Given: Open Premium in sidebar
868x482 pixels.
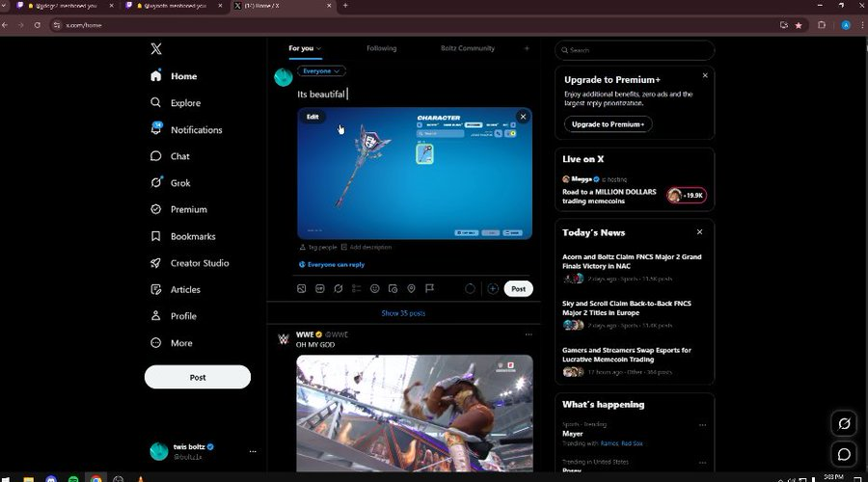Looking at the screenshot, I should point(178,209).
